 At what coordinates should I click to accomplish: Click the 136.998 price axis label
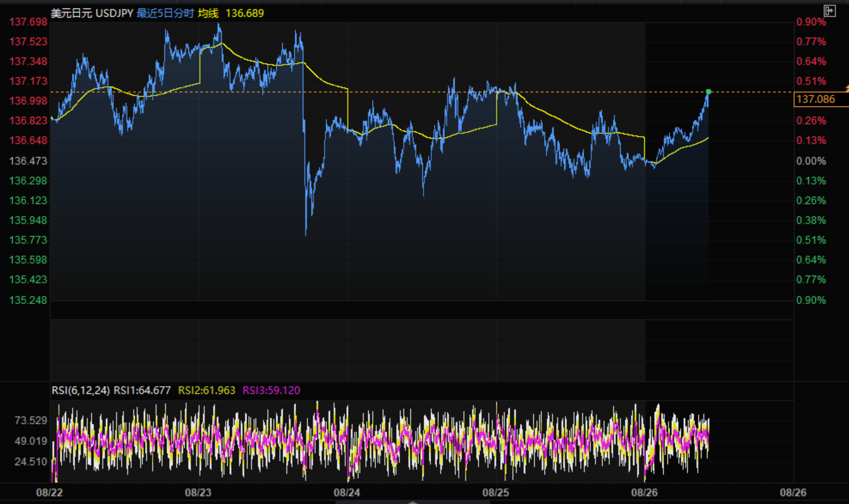(28, 101)
